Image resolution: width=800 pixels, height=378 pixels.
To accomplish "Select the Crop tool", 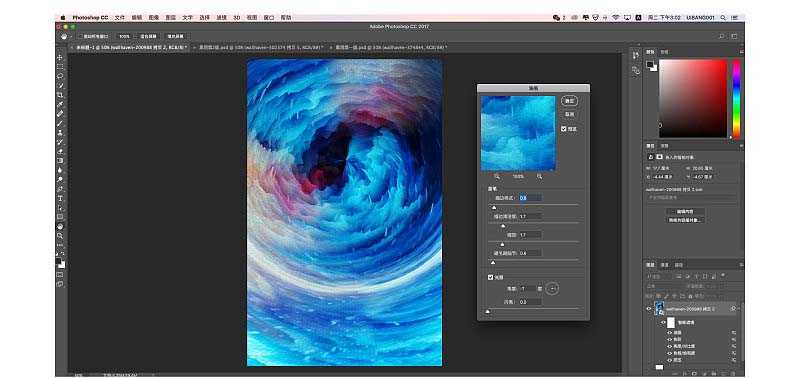I will (60, 95).
